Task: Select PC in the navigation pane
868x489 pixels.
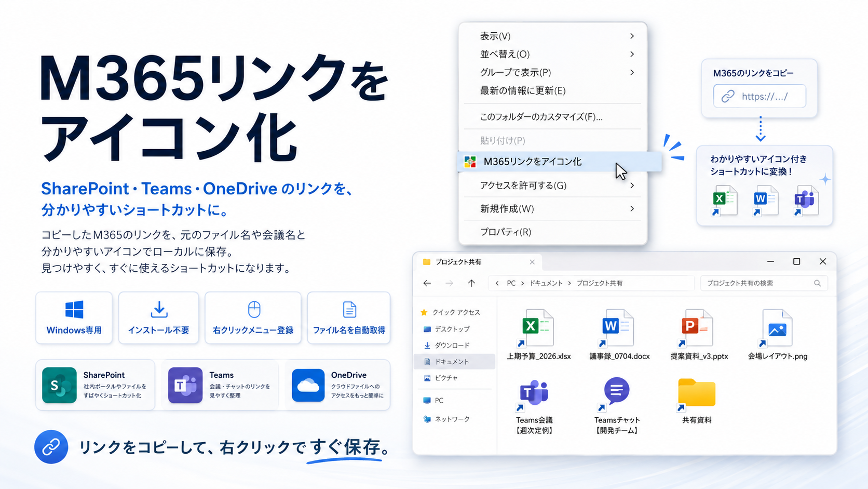Action: click(433, 400)
